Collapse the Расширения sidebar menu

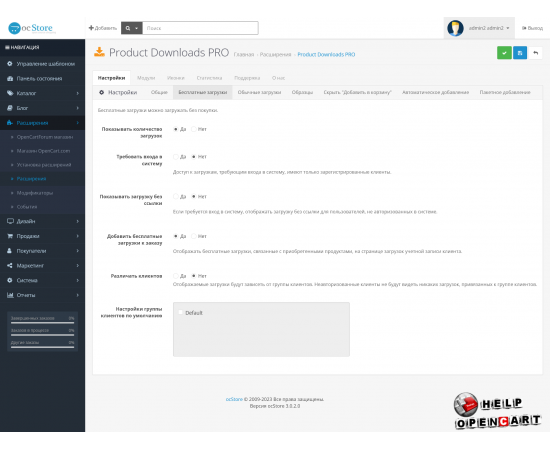pyautogui.click(x=42, y=123)
